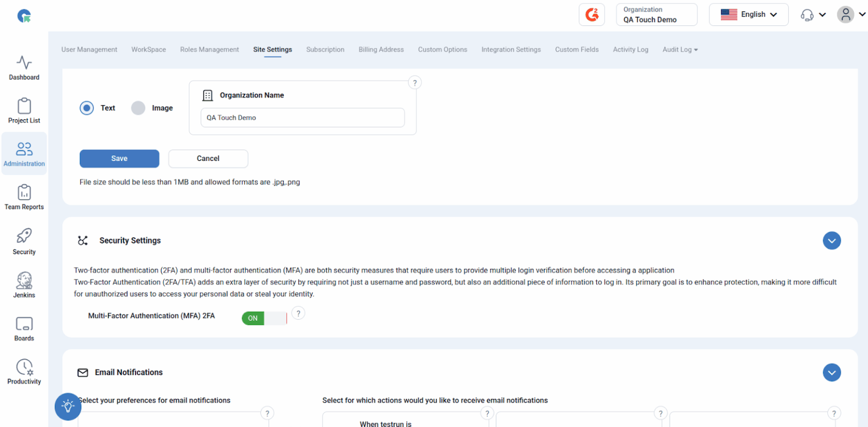Switch to the Integration Settings tab
Viewport: 868px width, 427px height.
tap(511, 50)
